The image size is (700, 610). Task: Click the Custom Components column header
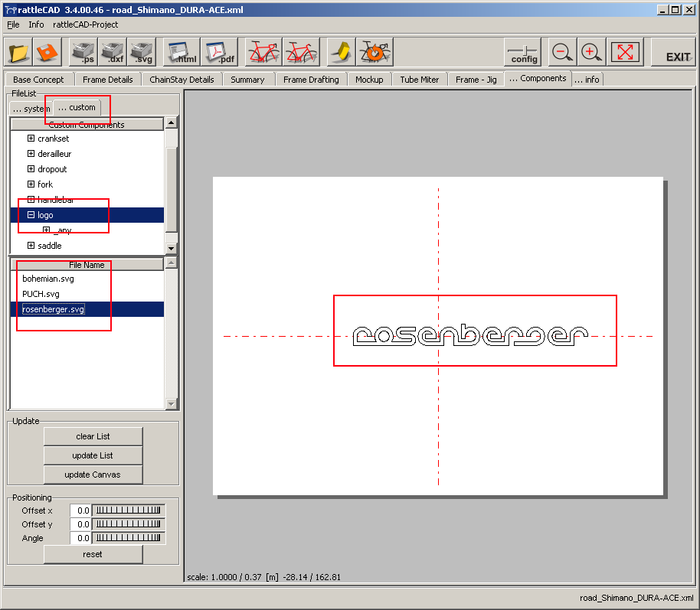coord(87,125)
